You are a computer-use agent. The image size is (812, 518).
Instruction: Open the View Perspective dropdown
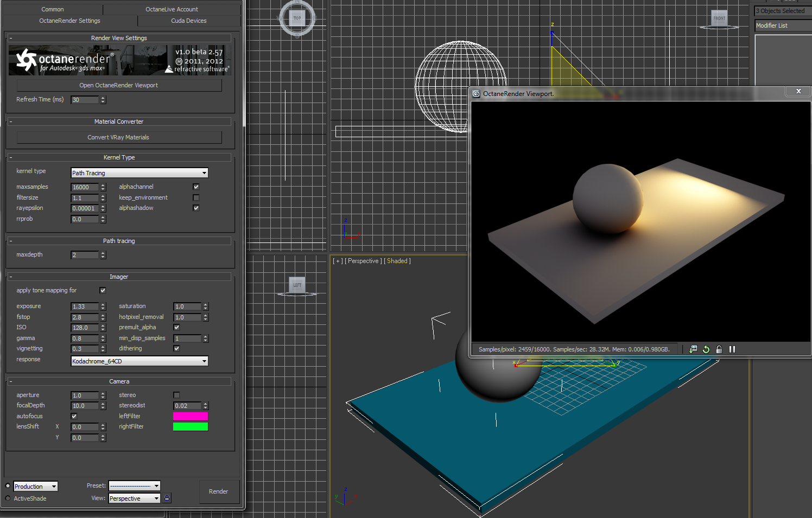[134, 498]
